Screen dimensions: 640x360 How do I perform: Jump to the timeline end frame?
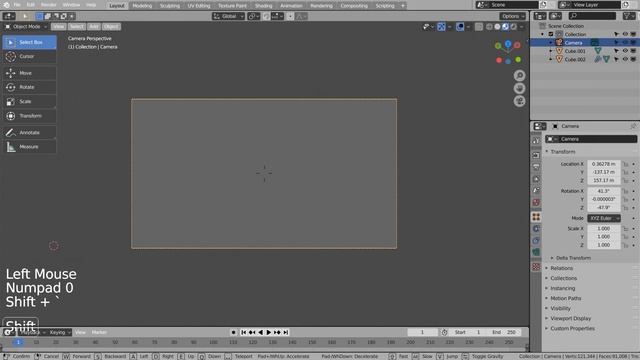(286, 333)
